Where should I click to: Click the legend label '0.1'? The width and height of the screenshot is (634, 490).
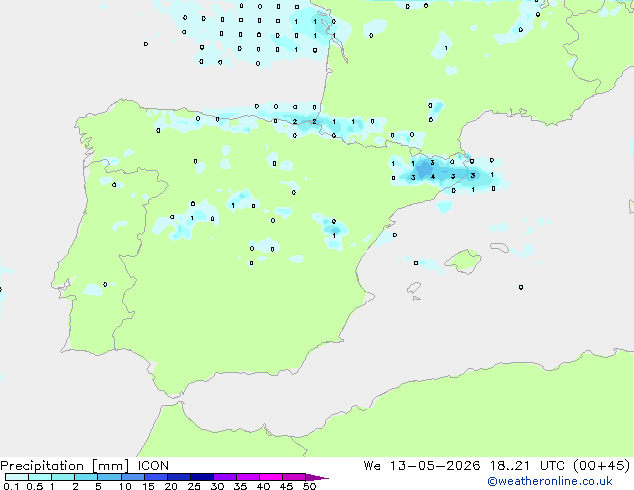[11, 486]
